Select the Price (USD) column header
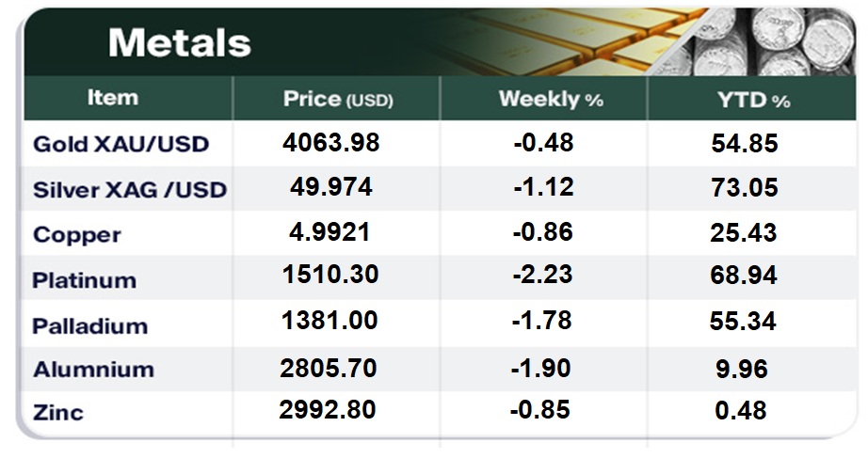Viewport: 868px width, 474px height. (x=338, y=99)
